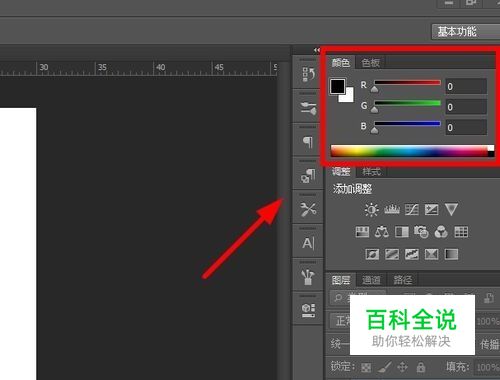
Task: Switch to the 颜色 tab
Action: pyautogui.click(x=340, y=62)
